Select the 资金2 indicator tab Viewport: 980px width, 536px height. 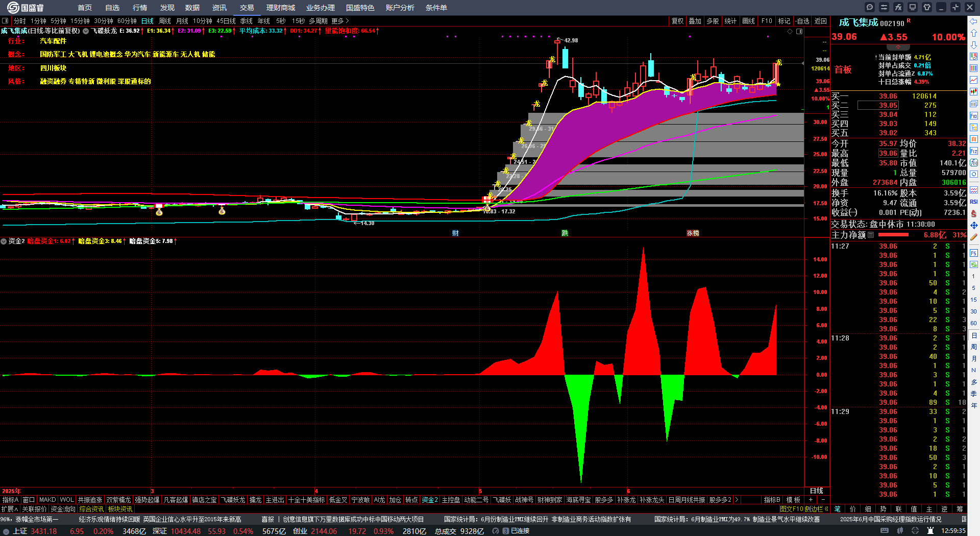tap(430, 500)
